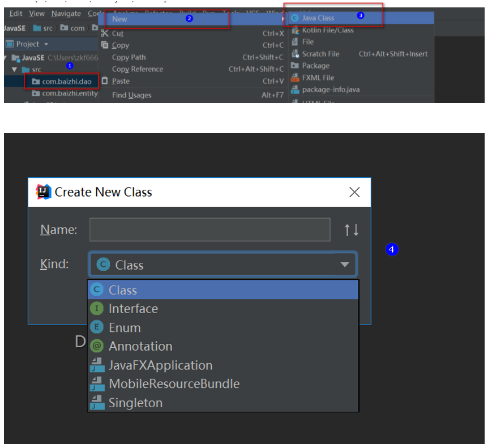Click the Singleton template icon
Image resolution: width=492 pixels, height=448 pixels.
point(97,403)
